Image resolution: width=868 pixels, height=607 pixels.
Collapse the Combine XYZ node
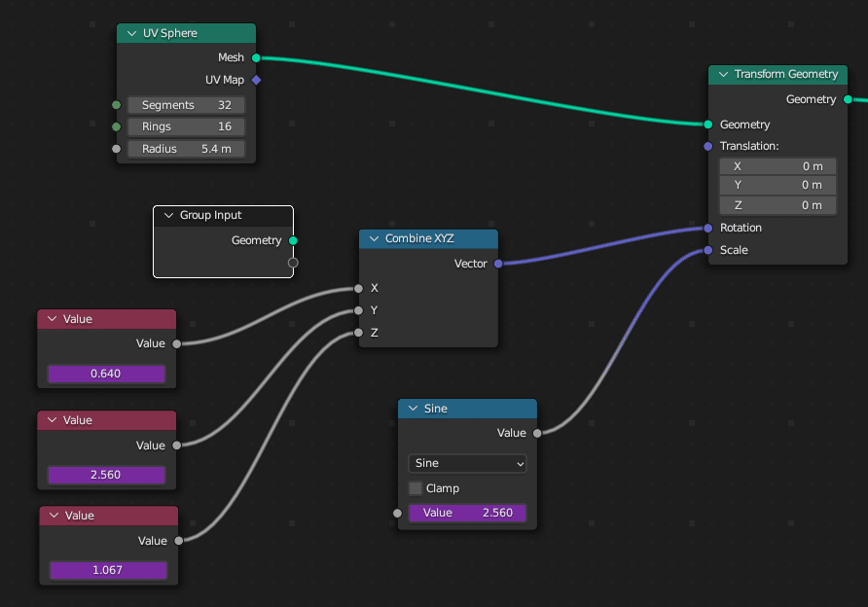click(374, 238)
